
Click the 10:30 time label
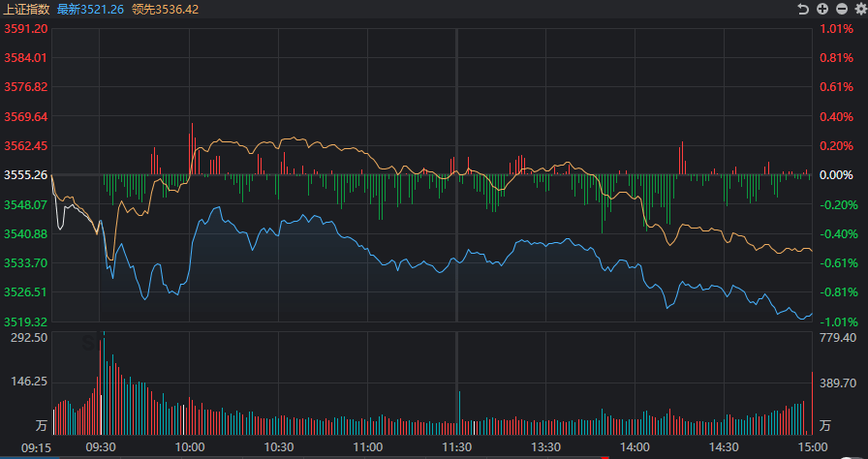point(278,446)
